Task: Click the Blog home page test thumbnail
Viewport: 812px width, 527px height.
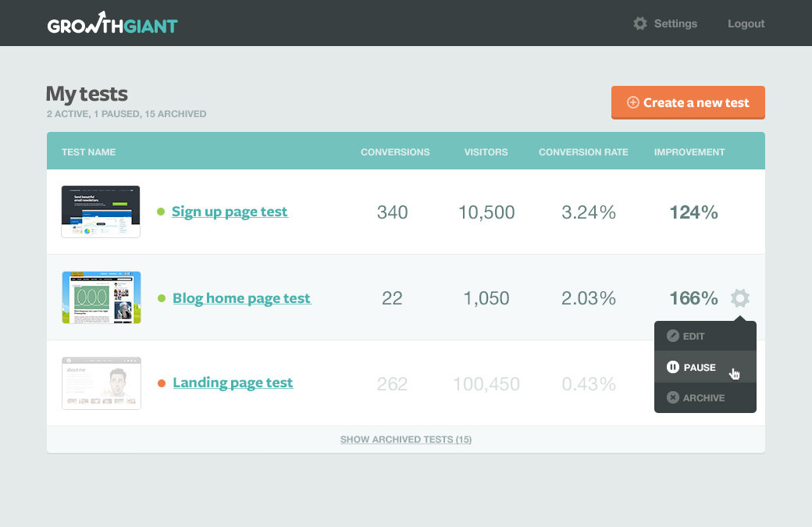Action: coord(101,297)
